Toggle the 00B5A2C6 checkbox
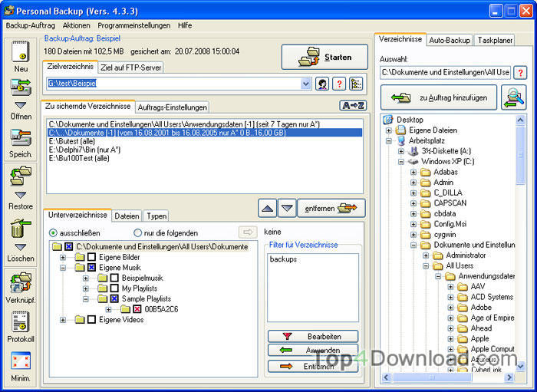Viewport: 537px width, 392px height. [137, 309]
